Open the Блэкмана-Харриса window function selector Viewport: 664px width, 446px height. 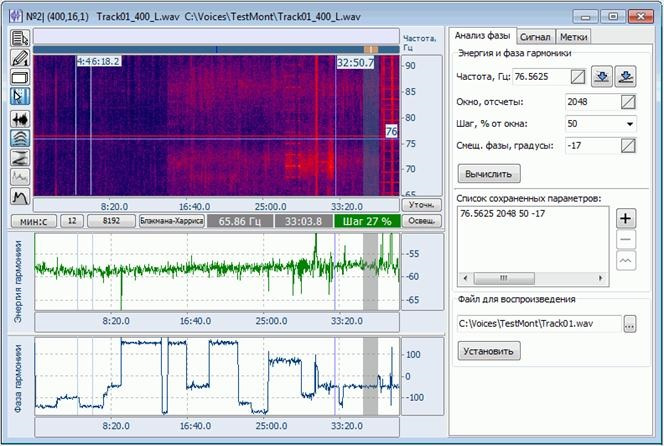[x=169, y=220]
